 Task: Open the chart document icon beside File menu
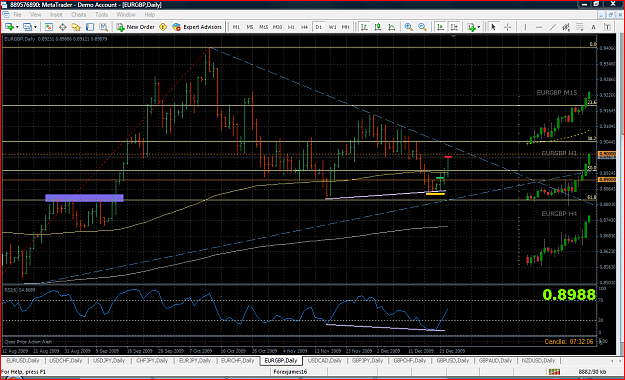[x=6, y=15]
